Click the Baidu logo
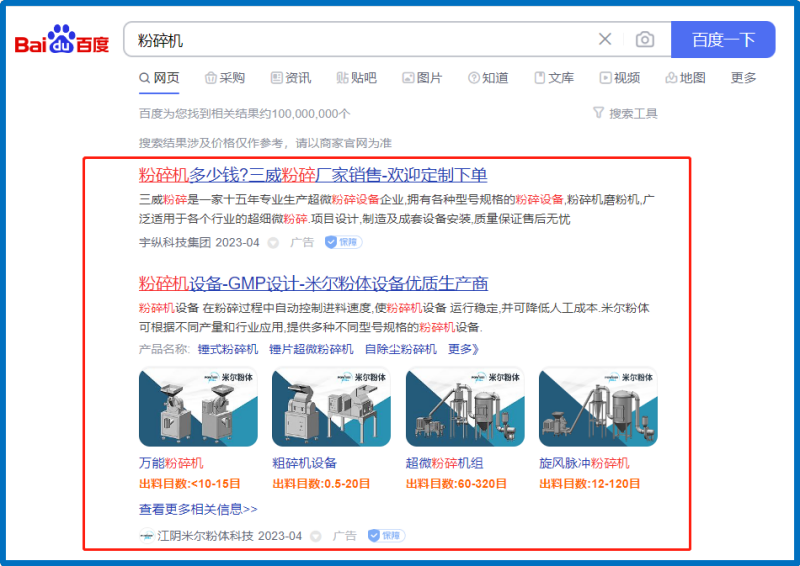Viewport: 800px width, 566px height. (x=61, y=41)
